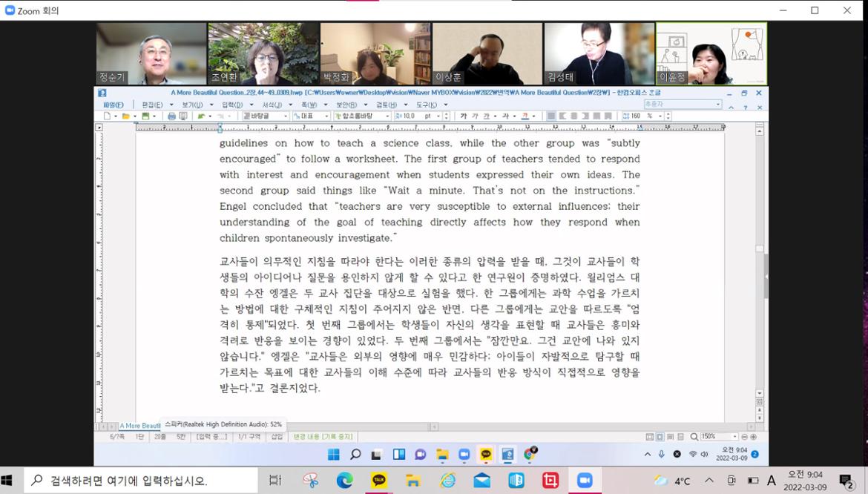The image size is (868, 494).
Task: Click the underline 가 formatting icon
Action: click(486, 116)
